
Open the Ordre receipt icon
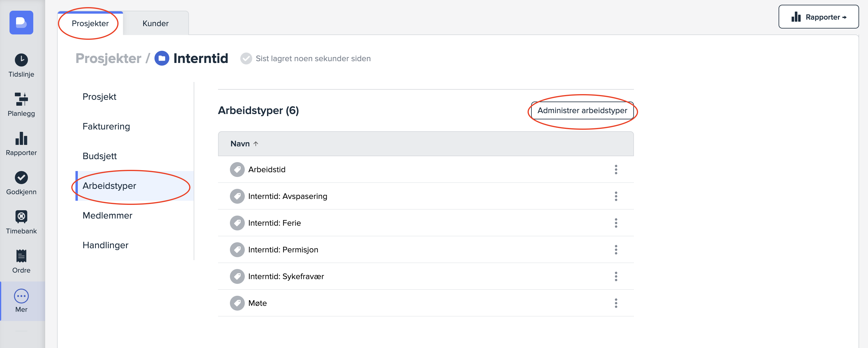[x=21, y=256]
